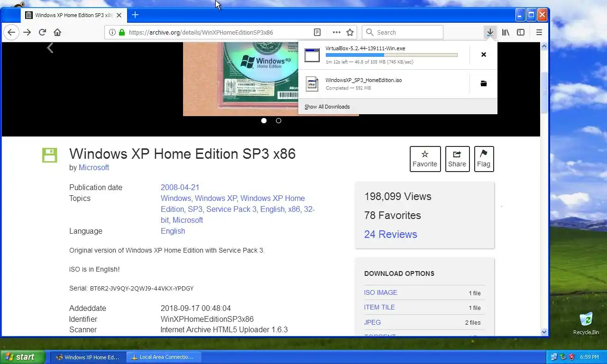Select the first carousel dot
607x364 pixels.
tap(264, 120)
